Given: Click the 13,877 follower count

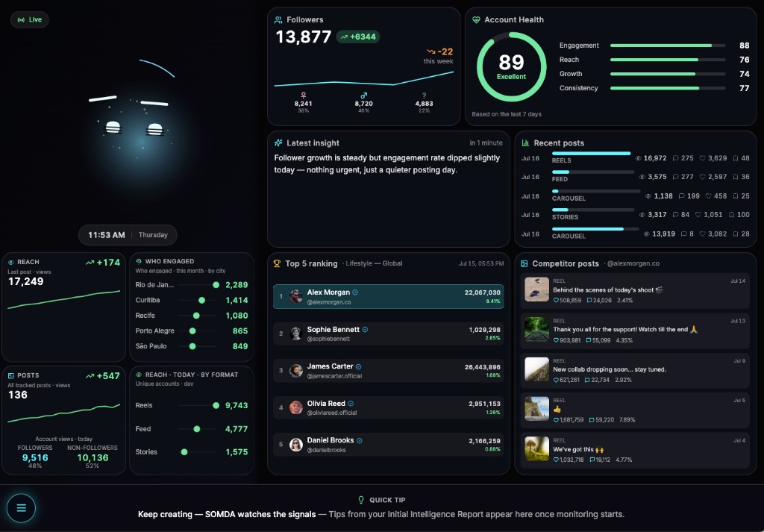Looking at the screenshot, I should (x=304, y=37).
